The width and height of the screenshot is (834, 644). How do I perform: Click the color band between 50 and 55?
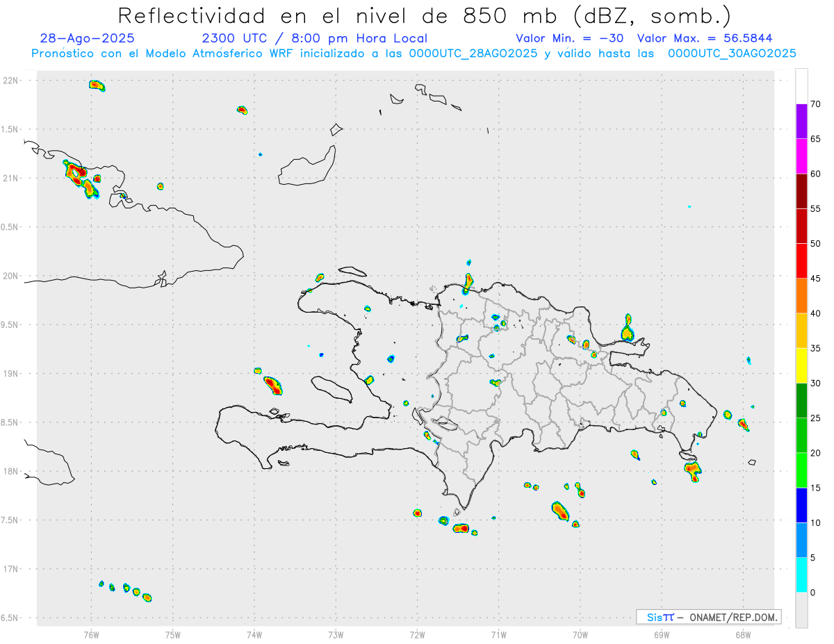click(801, 226)
